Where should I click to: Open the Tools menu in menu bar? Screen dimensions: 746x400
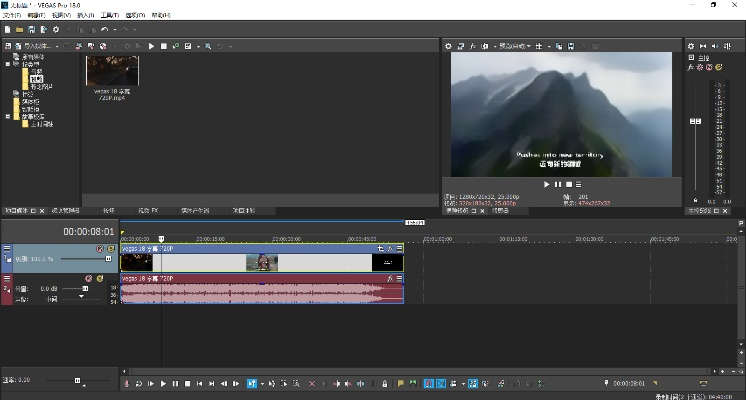(x=107, y=16)
